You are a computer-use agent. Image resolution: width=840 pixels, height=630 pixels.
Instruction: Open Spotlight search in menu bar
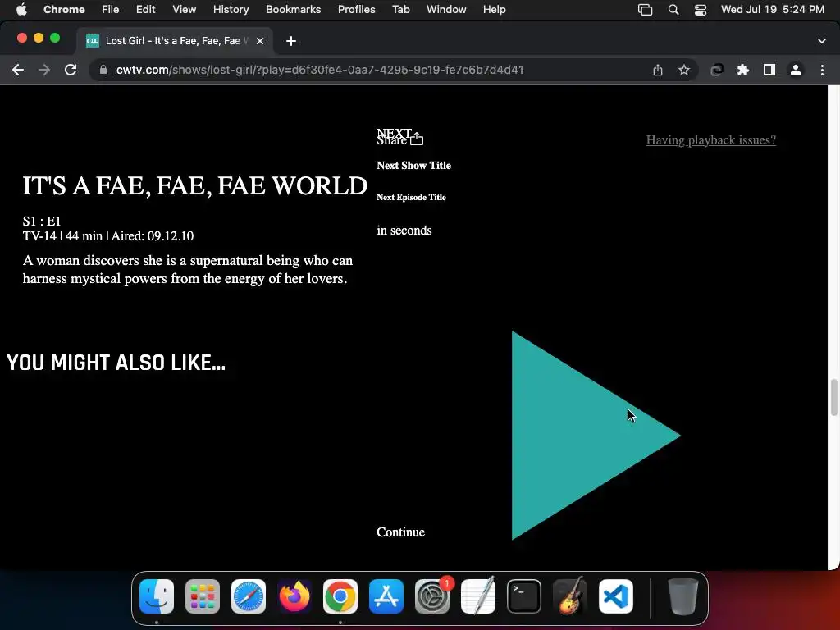click(x=673, y=10)
